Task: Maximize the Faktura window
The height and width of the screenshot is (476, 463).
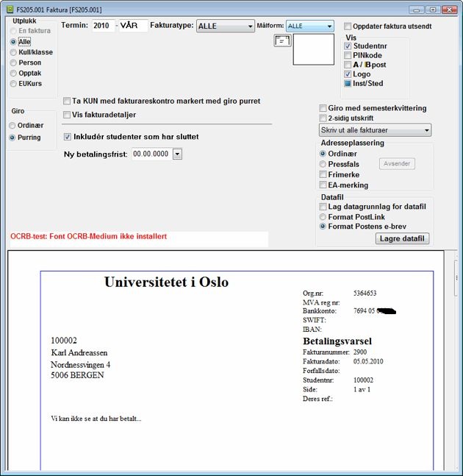Action: click(433, 10)
